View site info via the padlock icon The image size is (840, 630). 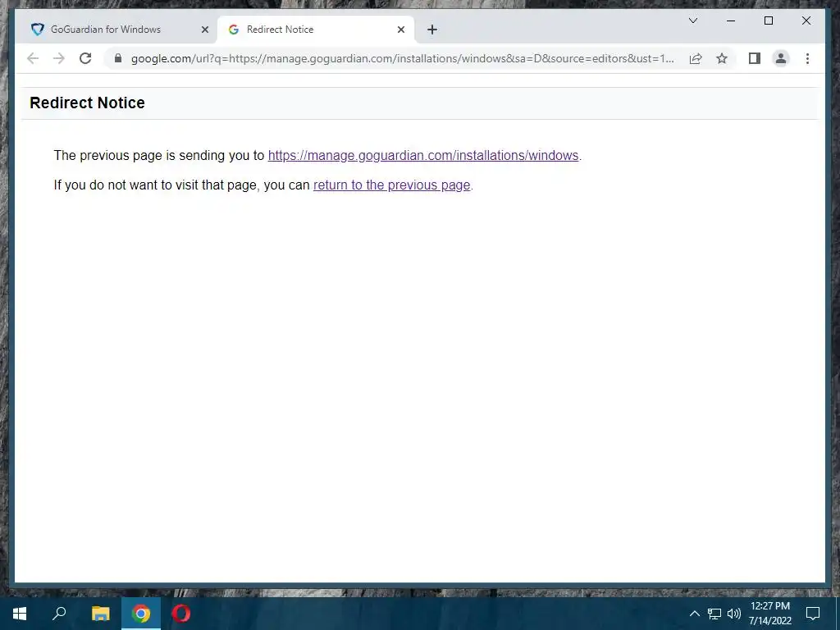(118, 58)
